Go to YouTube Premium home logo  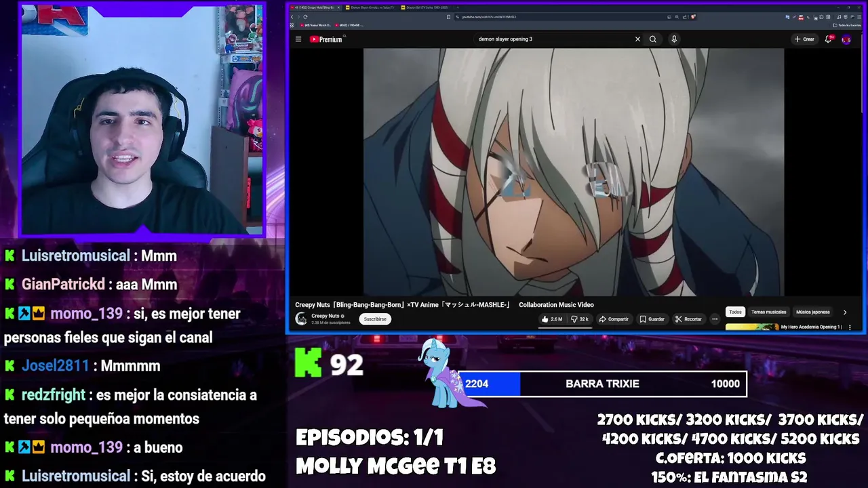click(326, 39)
